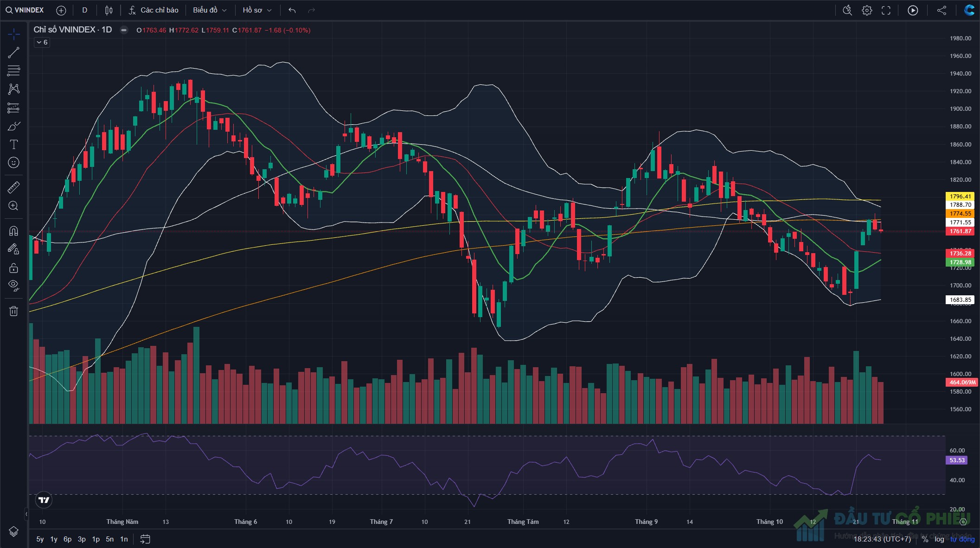Click the VNINDEX symbol search
Screen dimensions: 980x548
25,10
